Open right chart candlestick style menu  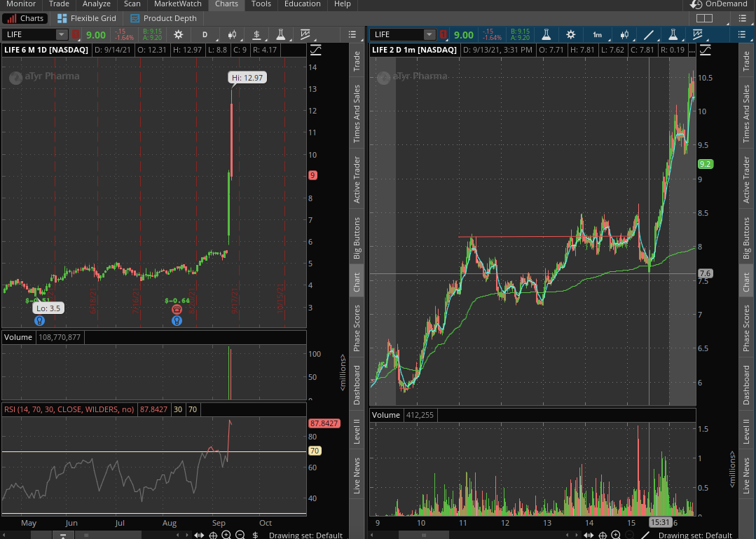point(624,35)
